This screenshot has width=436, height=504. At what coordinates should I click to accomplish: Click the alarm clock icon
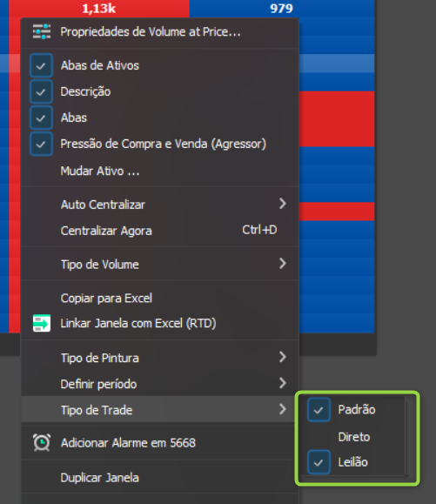point(42,442)
